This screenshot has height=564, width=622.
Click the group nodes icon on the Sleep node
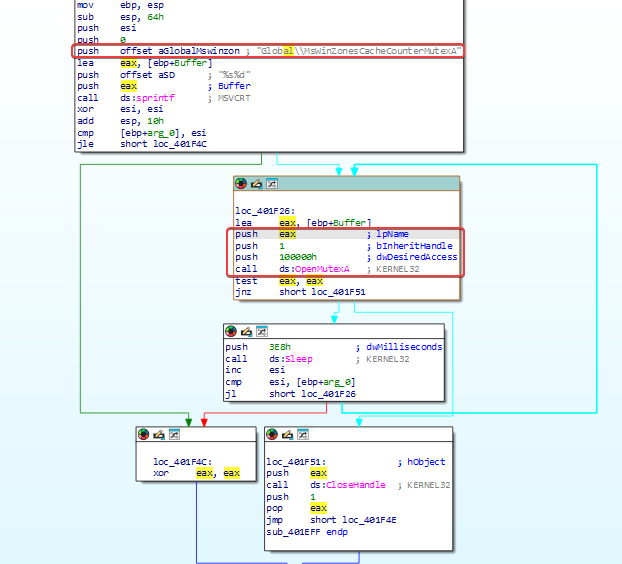click(x=262, y=331)
